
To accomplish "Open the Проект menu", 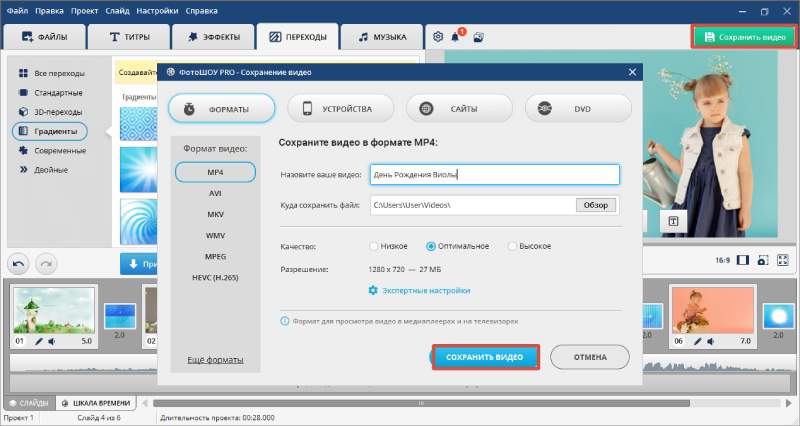I will tap(85, 11).
